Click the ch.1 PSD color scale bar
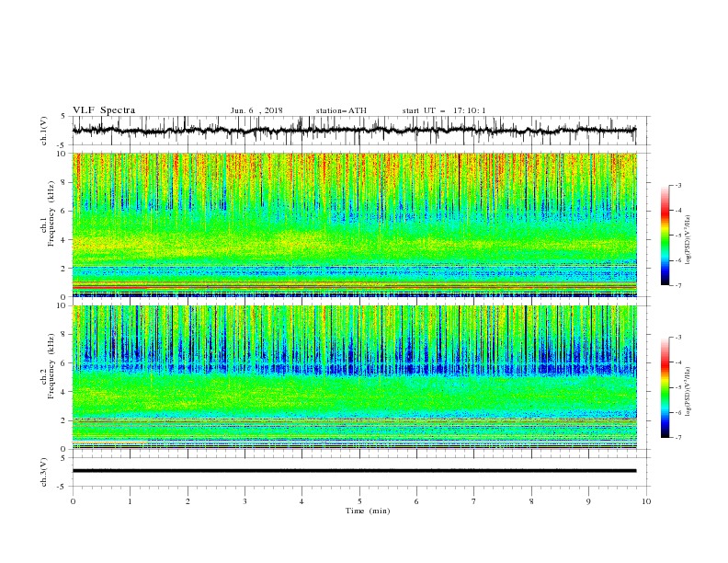This screenshot has width=728, height=563. 665,236
